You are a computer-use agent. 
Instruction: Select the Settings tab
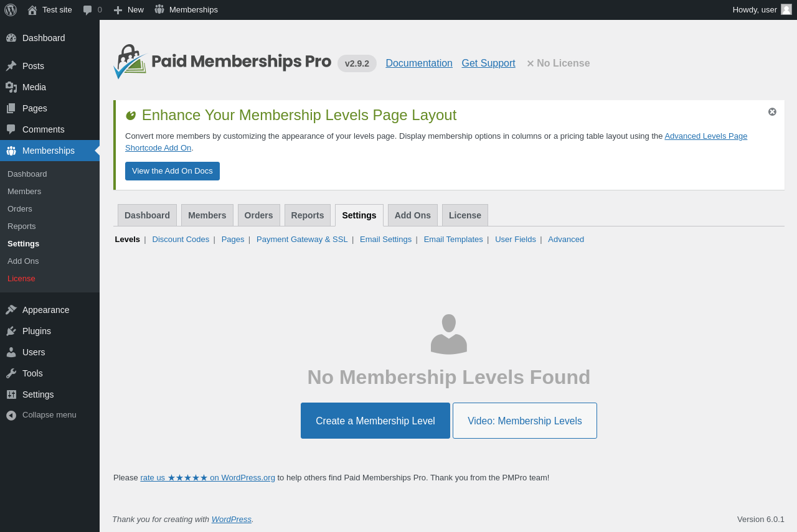[359, 215]
